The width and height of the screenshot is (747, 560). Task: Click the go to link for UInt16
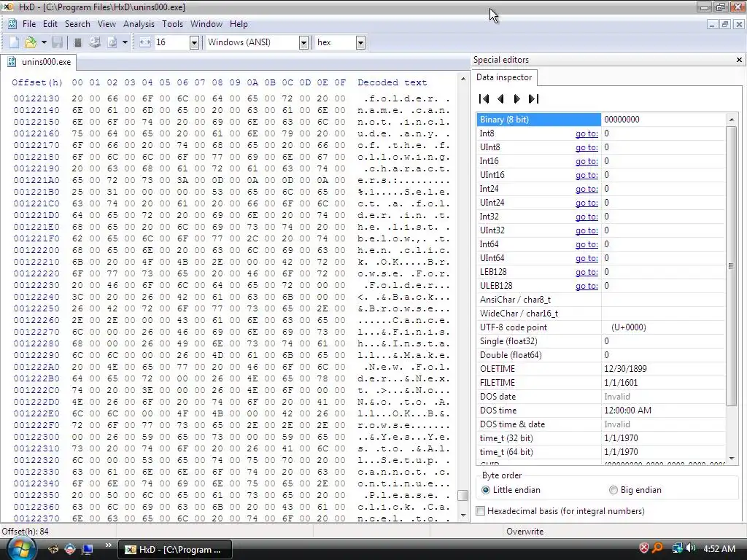(x=587, y=175)
